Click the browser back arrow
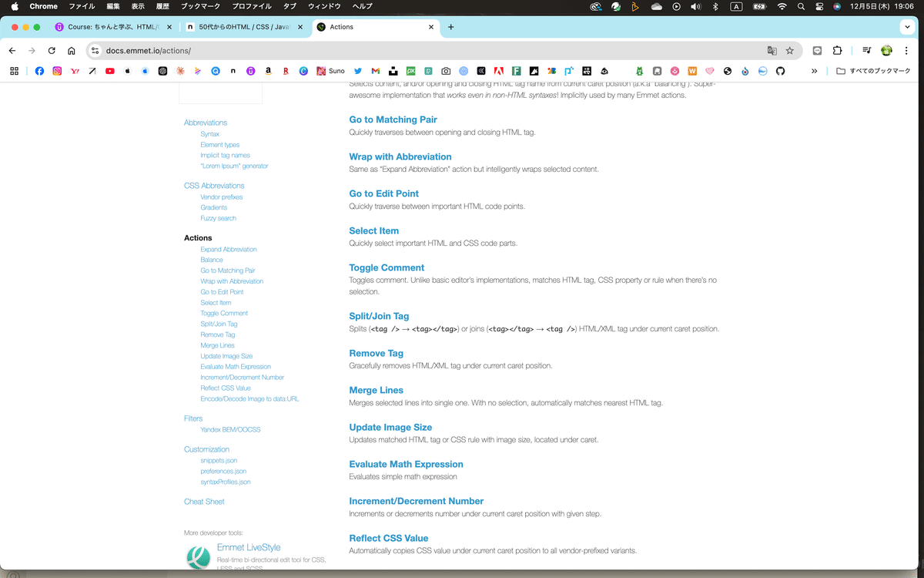This screenshot has width=924, height=578. point(12,51)
